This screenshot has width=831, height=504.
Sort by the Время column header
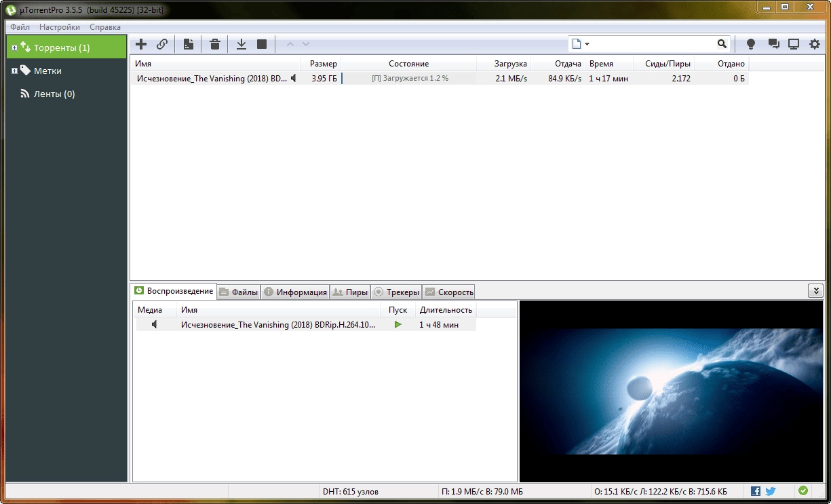pos(609,64)
